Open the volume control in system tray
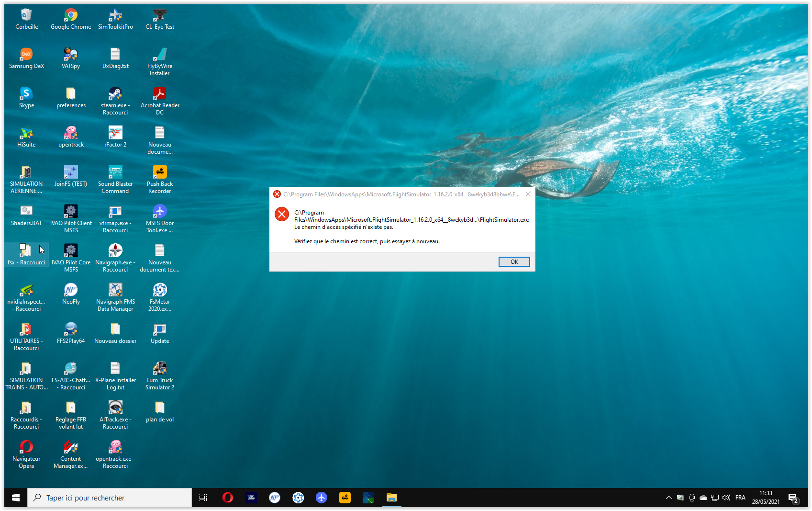Screen dimensions: 812x511 point(726,498)
